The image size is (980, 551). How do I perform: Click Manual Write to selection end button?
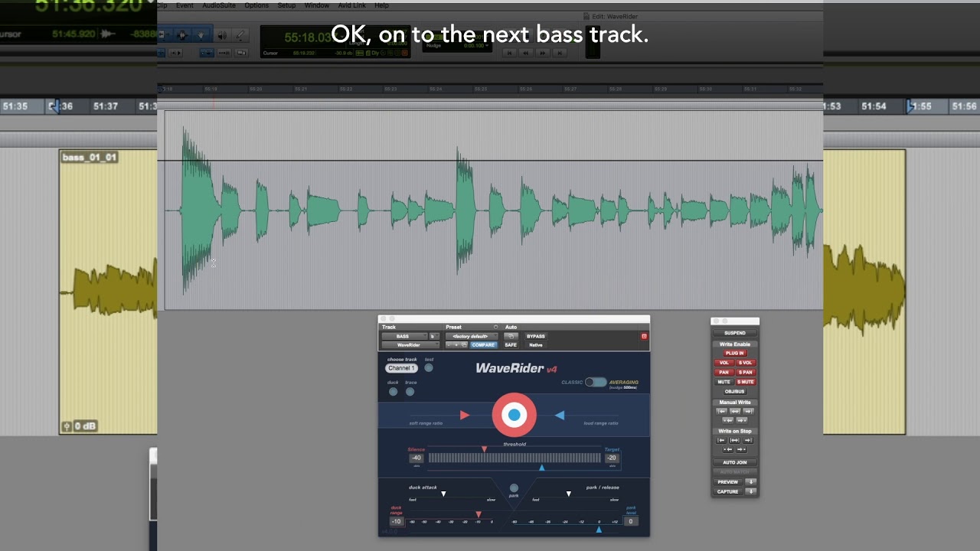(x=749, y=412)
